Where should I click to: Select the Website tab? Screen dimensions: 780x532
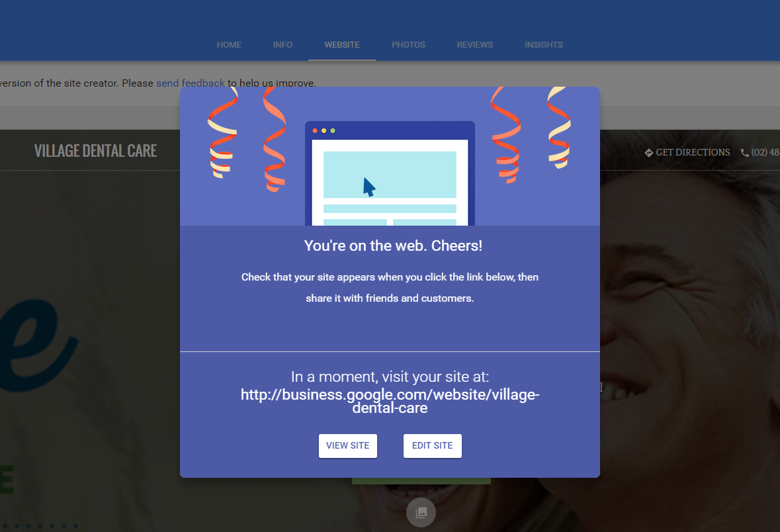[x=342, y=45]
